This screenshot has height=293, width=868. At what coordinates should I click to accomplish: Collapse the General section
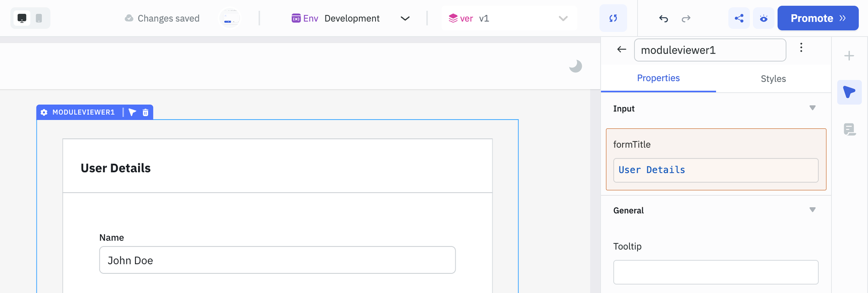tap(812, 210)
